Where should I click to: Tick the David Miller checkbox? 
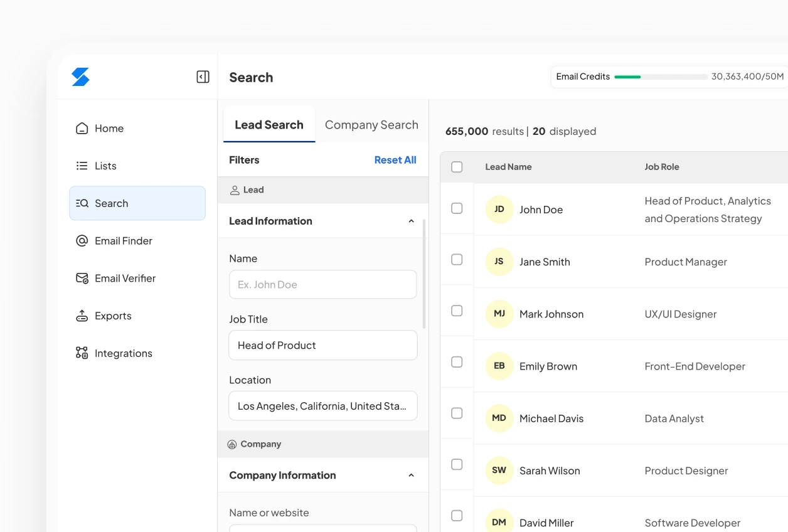pos(457,516)
